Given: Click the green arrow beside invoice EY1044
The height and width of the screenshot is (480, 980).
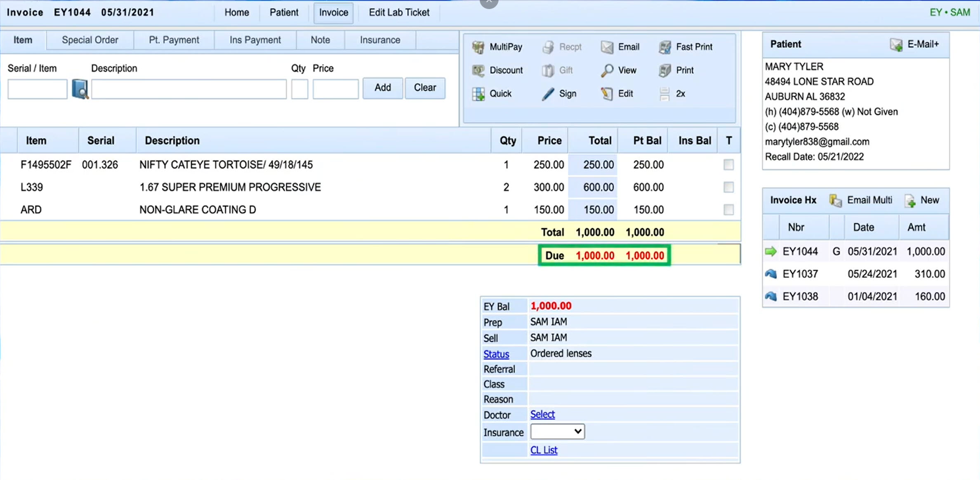Looking at the screenshot, I should point(770,251).
